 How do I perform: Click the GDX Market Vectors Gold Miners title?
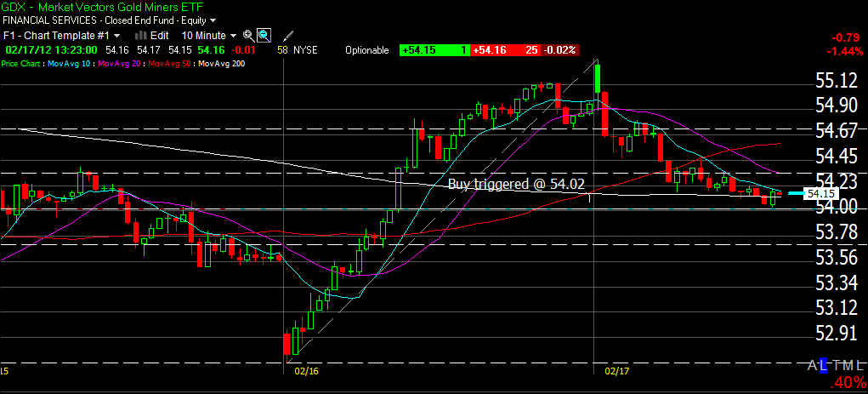[103, 7]
